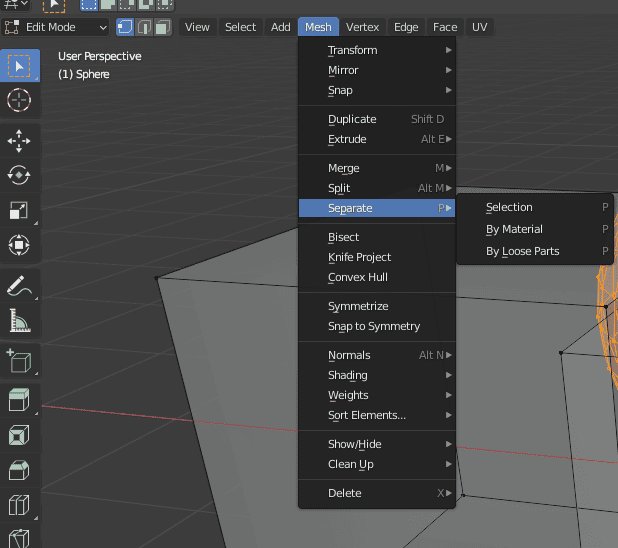Choose Knife Project

click(377, 257)
